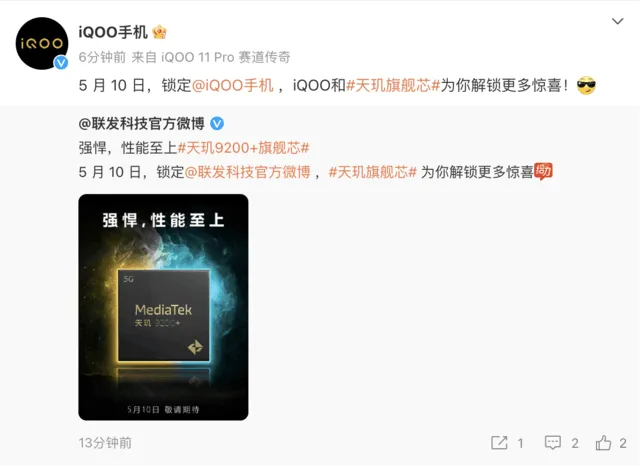Screen dimensions: 640x466
Task: Click the 13分钟前 repost timestamp
Action: (105, 443)
